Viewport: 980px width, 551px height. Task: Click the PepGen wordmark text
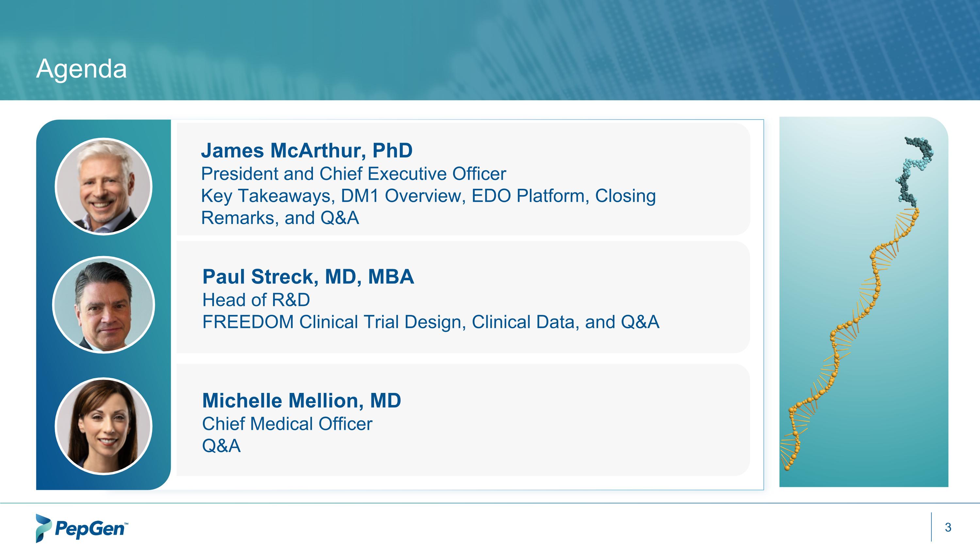pyautogui.click(x=89, y=528)
